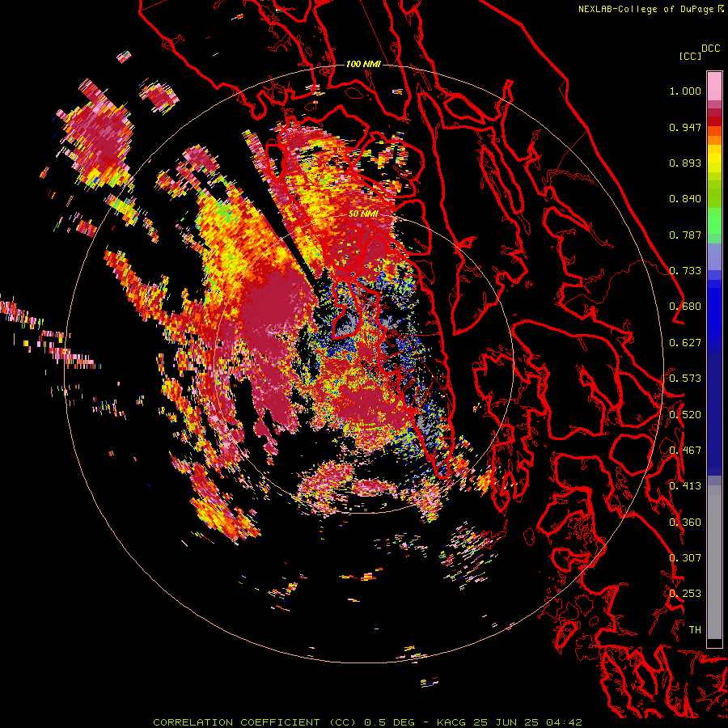Click the 0.5 DEG elevation text

(x=391, y=722)
